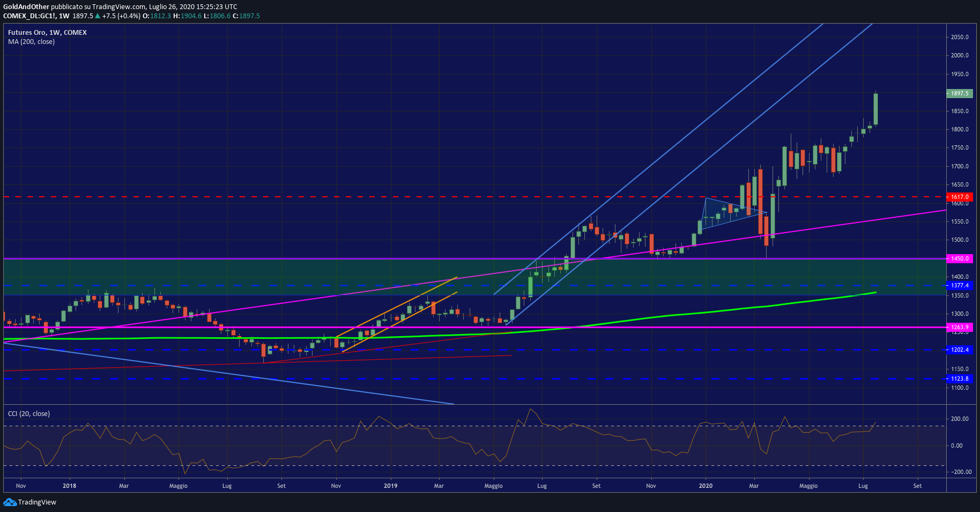Click the C:1897.5 close value in header

coord(246,16)
